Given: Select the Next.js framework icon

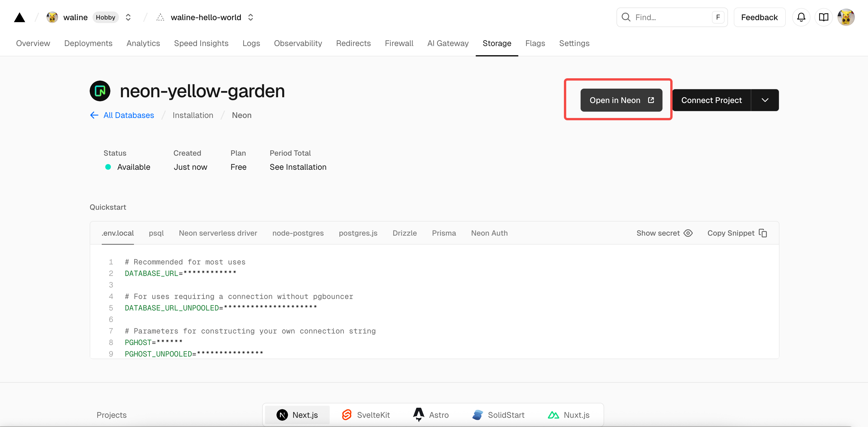Looking at the screenshot, I should click(x=282, y=415).
